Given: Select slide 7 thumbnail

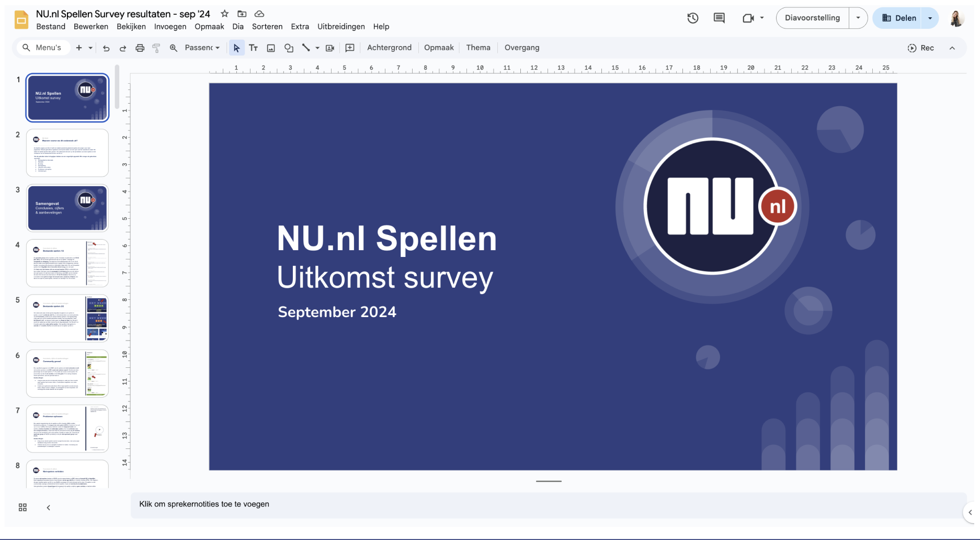Looking at the screenshot, I should click(67, 429).
